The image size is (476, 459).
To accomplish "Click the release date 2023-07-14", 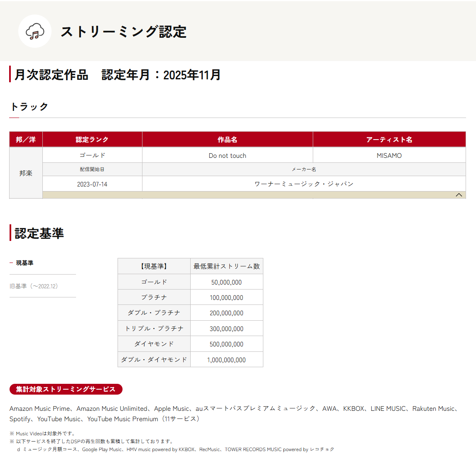I will [x=92, y=184].
